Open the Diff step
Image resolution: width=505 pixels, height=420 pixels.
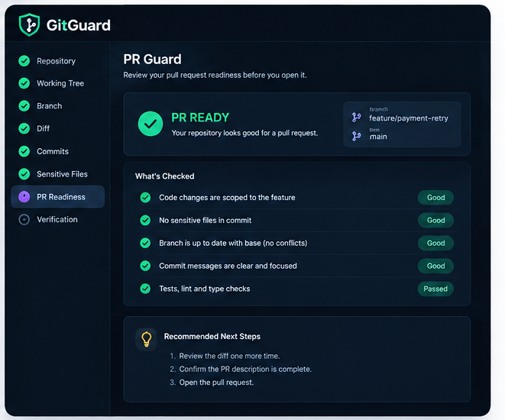pos(58,128)
